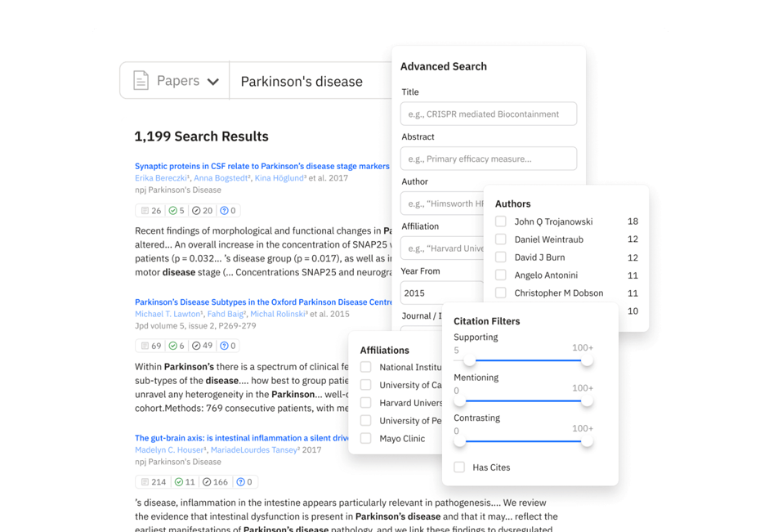This screenshot has height=532, width=760.
Task: Click the Abstract search input field
Action: [488, 159]
